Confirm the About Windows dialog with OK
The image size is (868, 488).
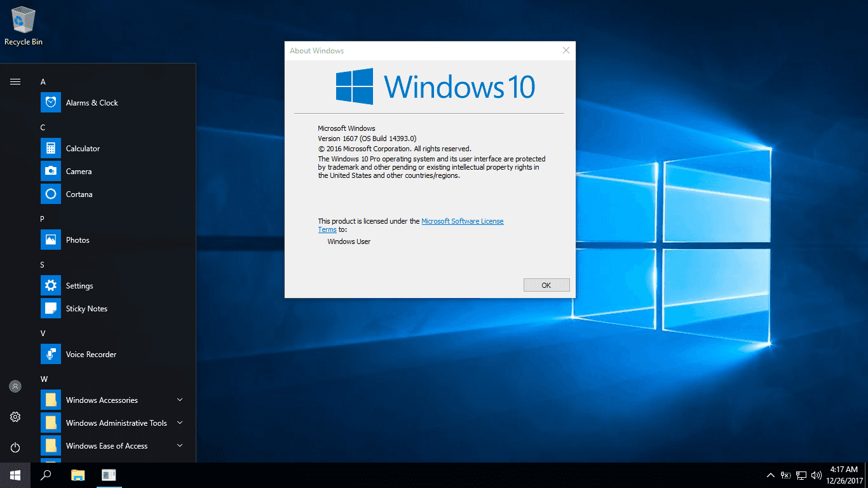click(x=546, y=284)
